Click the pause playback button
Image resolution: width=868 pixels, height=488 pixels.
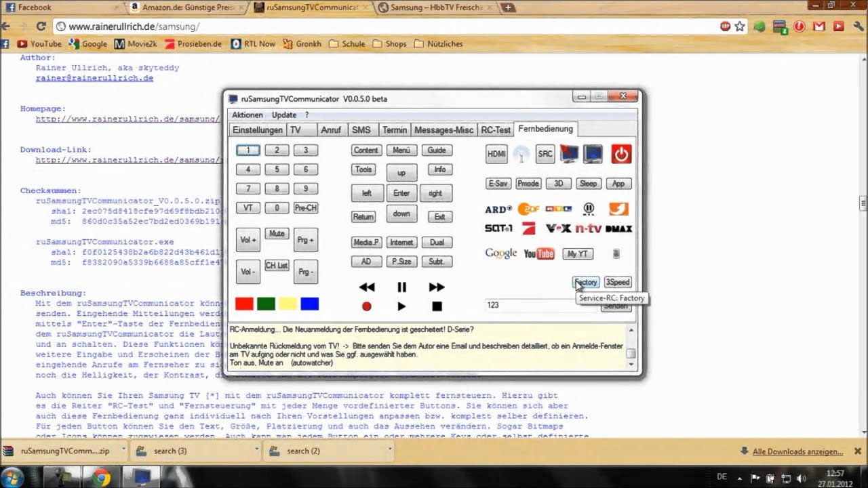pyautogui.click(x=401, y=287)
